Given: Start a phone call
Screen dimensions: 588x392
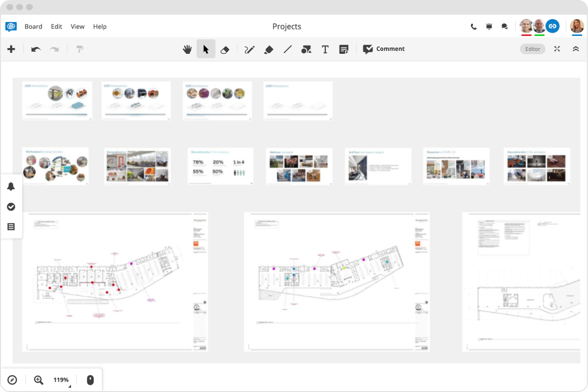Looking at the screenshot, I should click(x=473, y=27).
